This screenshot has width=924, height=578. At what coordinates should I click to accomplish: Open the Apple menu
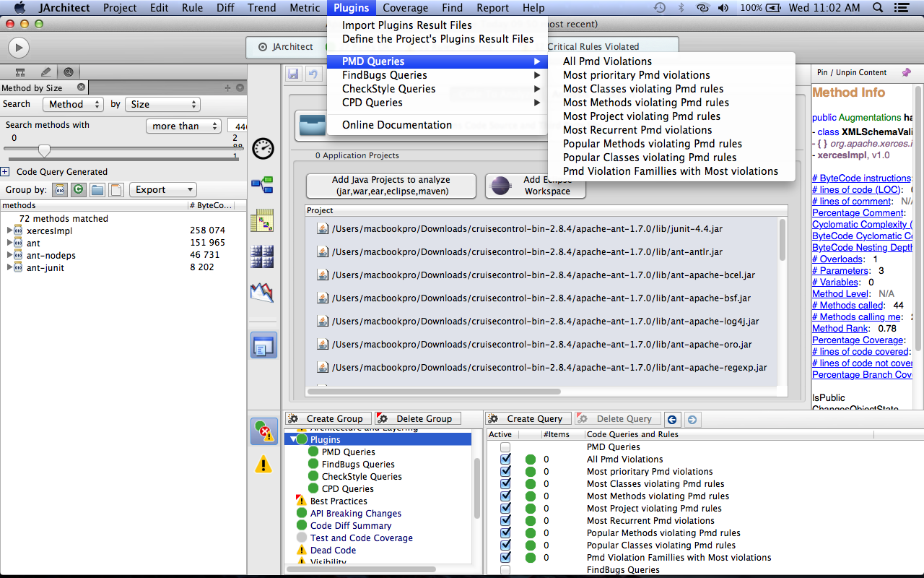[x=19, y=8]
